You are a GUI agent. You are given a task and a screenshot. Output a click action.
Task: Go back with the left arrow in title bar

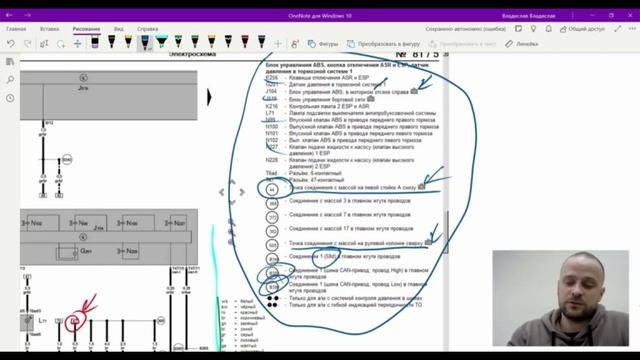[9, 15]
